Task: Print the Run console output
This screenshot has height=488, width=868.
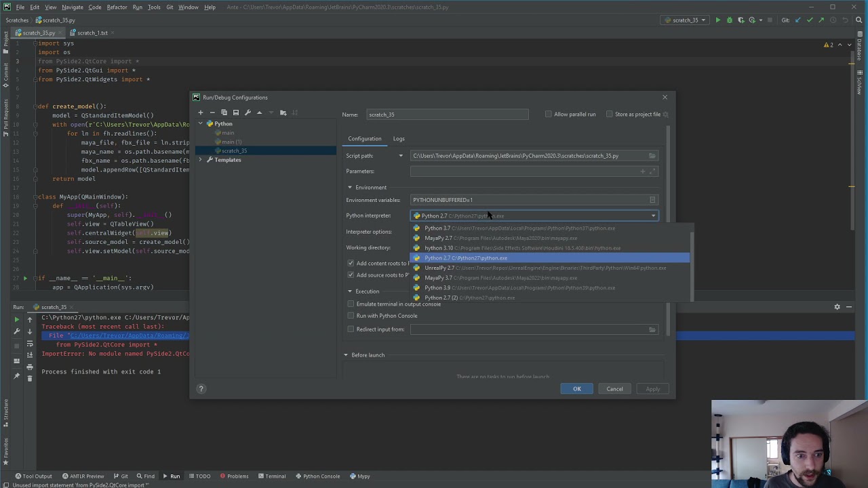Action: click(30, 367)
